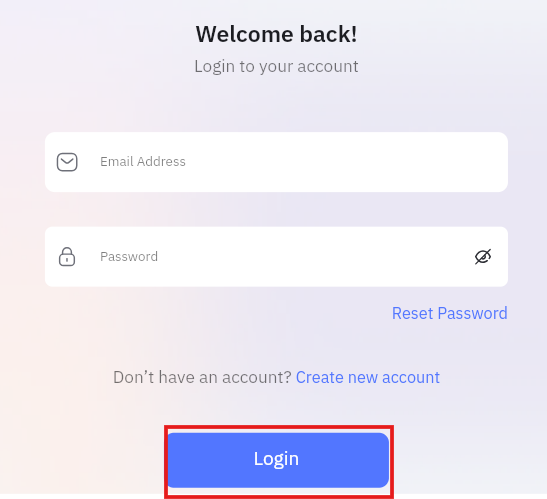Choose Reset Password to recover your account
Screen dimensions: 547x499
pos(450,313)
